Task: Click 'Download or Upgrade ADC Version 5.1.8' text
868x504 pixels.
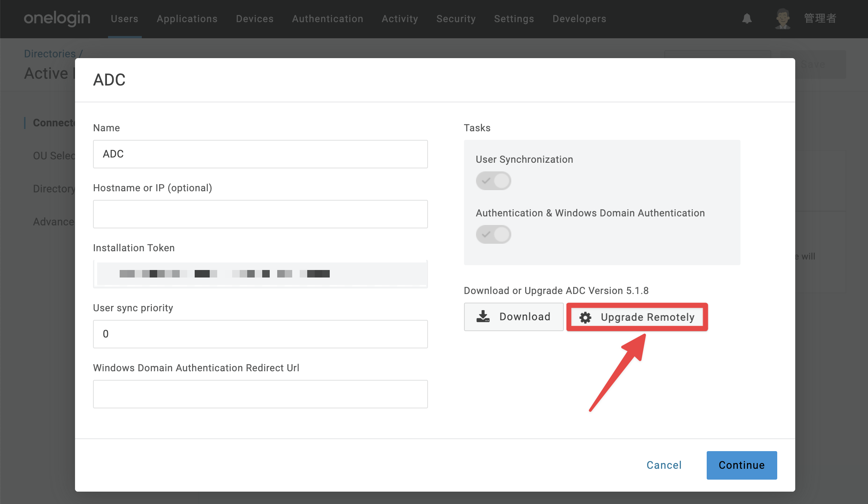Action: click(x=556, y=291)
